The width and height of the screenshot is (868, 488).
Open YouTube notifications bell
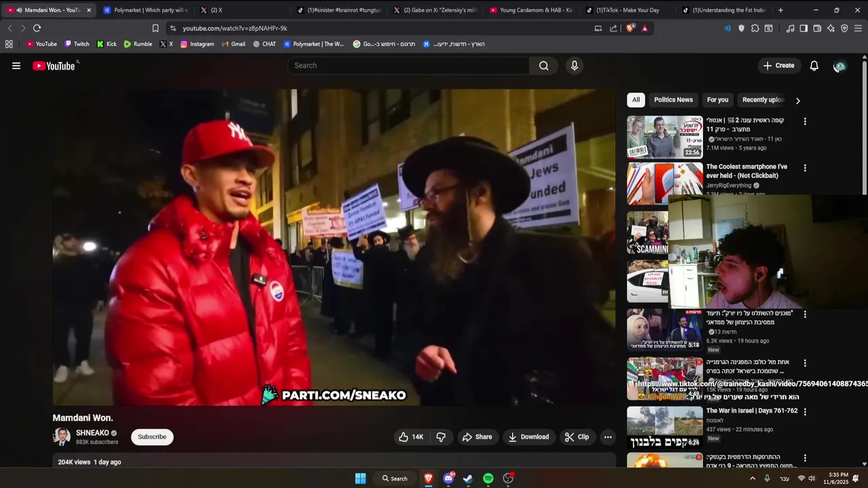814,66
